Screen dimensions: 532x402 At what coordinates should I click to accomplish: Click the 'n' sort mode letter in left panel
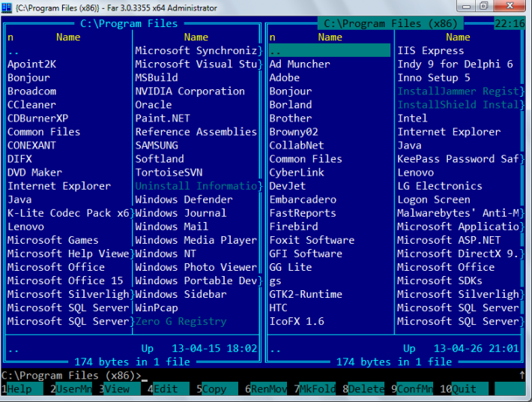(x=10, y=37)
